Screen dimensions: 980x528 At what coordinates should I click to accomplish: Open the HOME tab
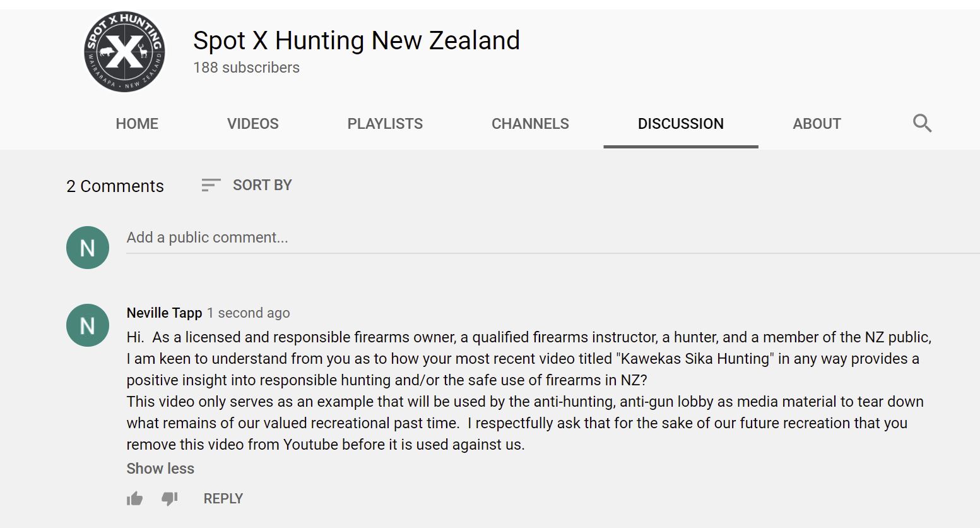pyautogui.click(x=137, y=124)
